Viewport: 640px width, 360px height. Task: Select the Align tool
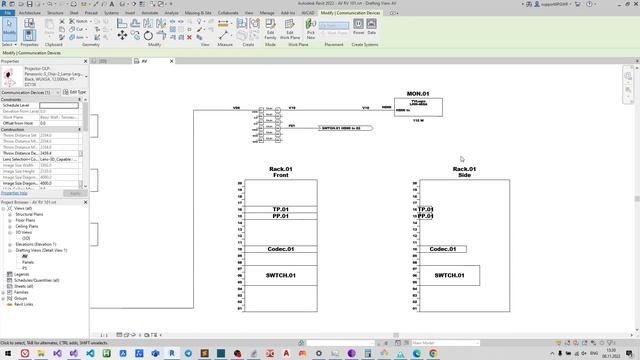click(x=122, y=23)
